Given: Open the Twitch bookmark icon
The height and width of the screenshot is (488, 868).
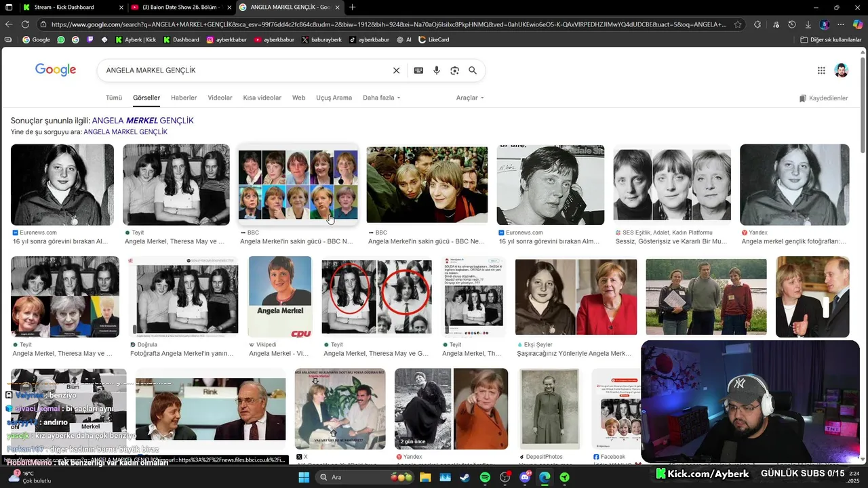Looking at the screenshot, I should (90, 40).
